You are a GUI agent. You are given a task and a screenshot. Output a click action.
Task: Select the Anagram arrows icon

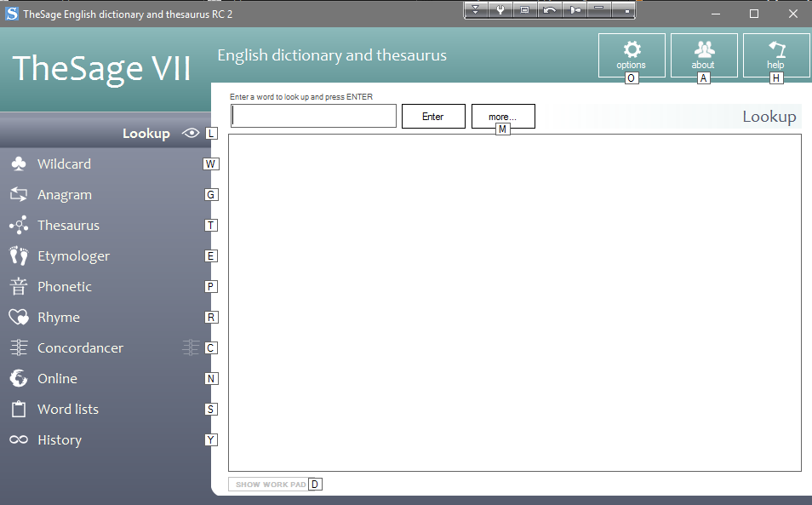19,195
